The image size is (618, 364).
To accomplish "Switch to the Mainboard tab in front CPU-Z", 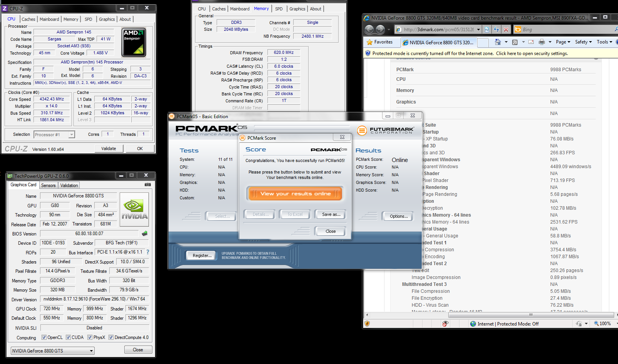I will click(50, 19).
